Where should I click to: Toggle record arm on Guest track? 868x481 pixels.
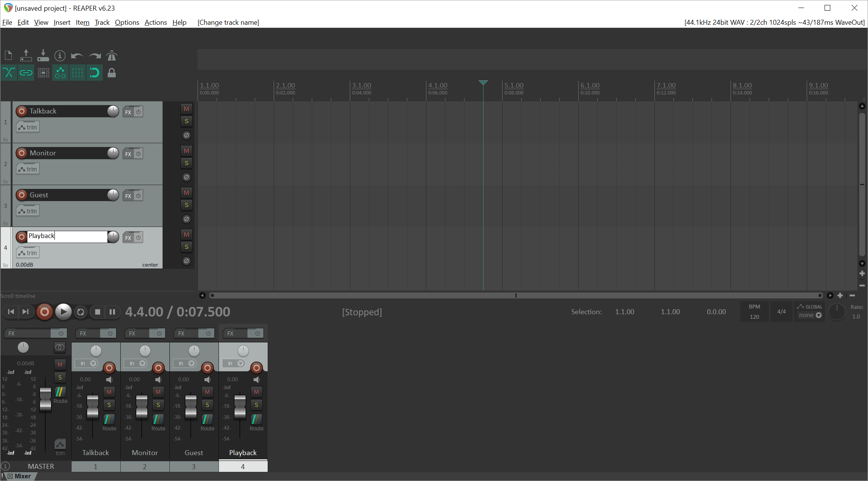pyautogui.click(x=22, y=195)
